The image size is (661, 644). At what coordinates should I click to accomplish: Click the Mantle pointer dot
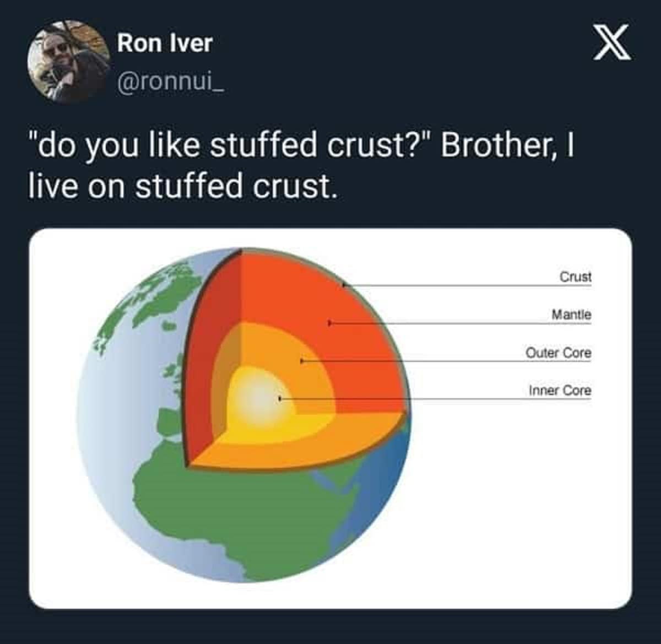point(329,323)
